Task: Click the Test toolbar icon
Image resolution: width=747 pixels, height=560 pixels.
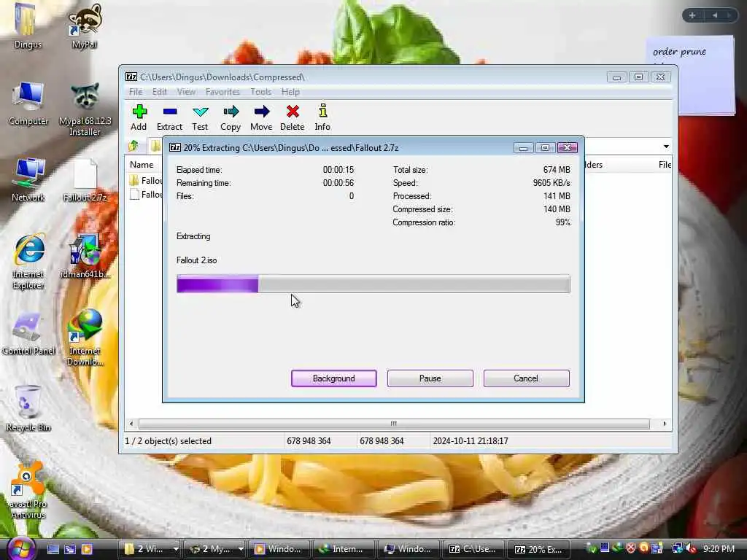Action: (200, 117)
